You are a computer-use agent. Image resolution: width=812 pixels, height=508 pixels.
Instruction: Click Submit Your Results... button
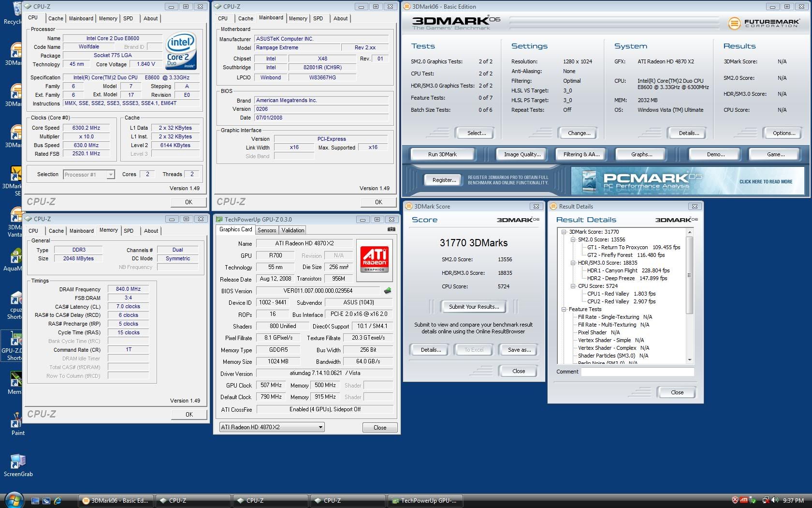pos(474,307)
